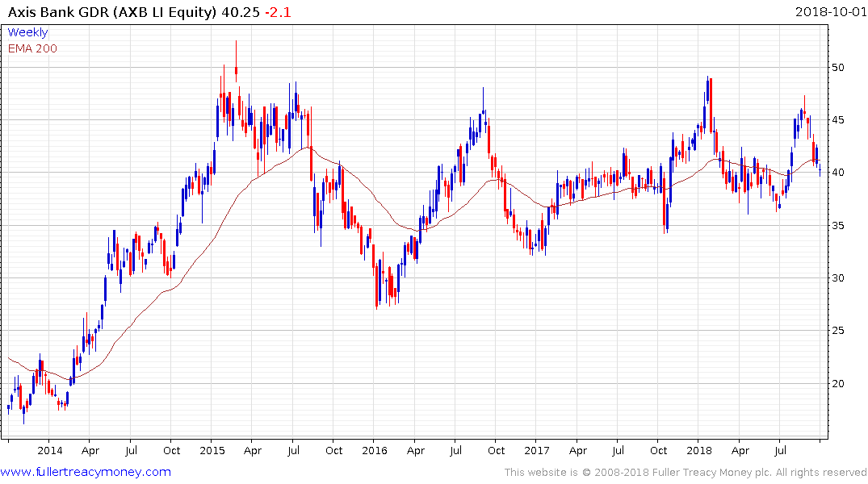The width and height of the screenshot is (868, 484).
Task: Pick the 2017 time axis marker
Action: (x=538, y=451)
